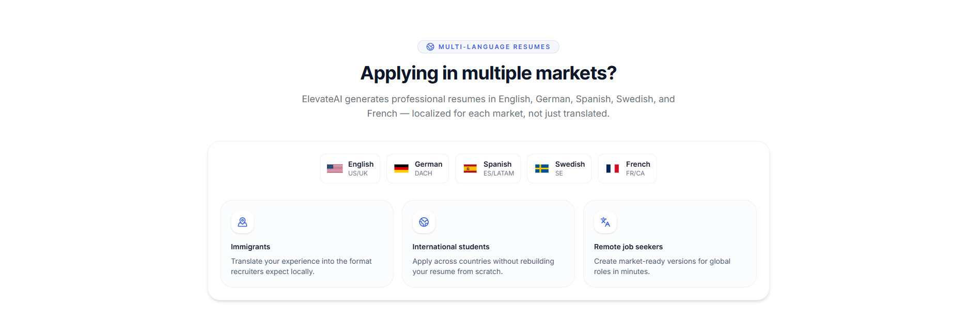Switch to the French FR/CA language tab
Screen dimensions: 980x321
point(627,168)
